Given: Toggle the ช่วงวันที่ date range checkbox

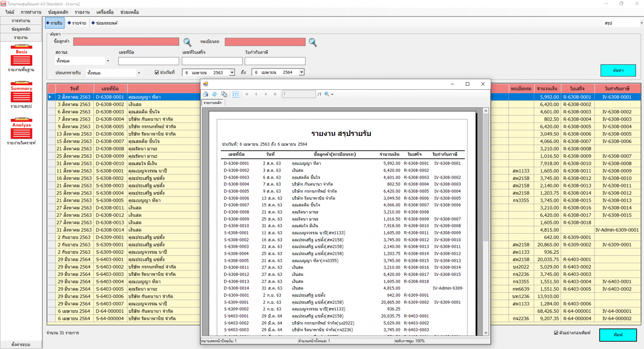Looking at the screenshot, I should click(x=157, y=72).
